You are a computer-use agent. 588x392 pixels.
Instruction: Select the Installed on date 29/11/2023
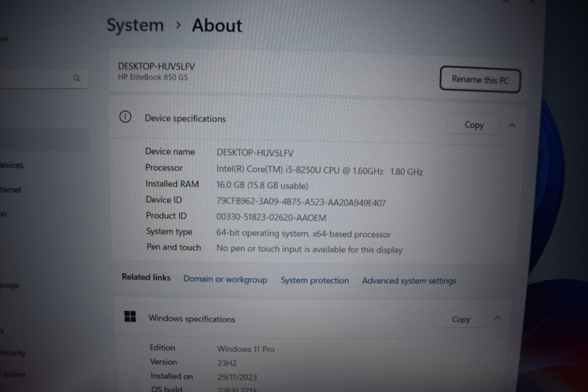[x=237, y=377]
